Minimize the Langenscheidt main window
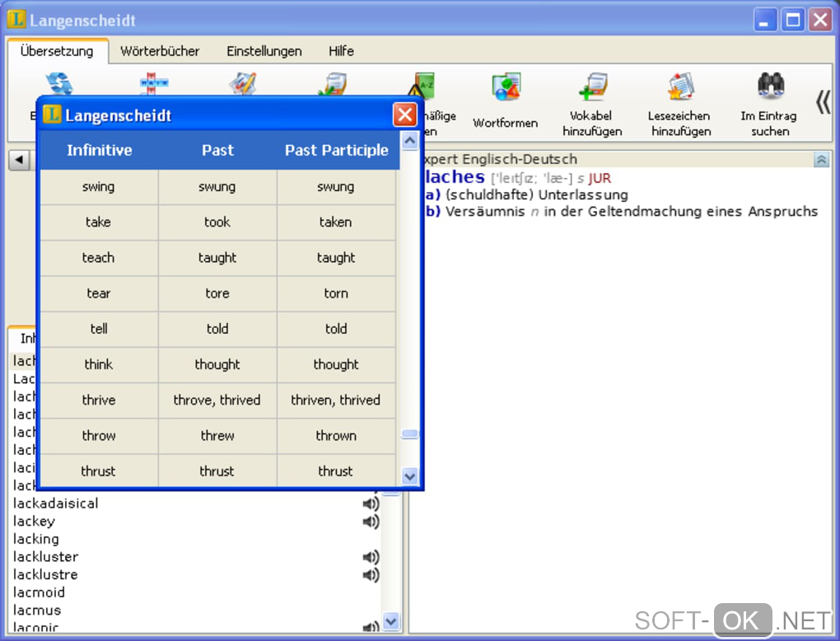This screenshot has width=840, height=641. (x=764, y=21)
